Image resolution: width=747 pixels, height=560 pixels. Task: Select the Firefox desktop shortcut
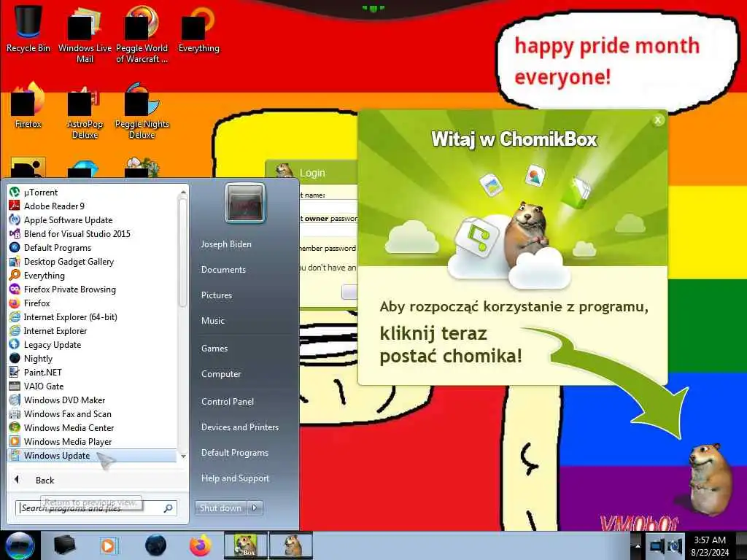click(x=28, y=105)
